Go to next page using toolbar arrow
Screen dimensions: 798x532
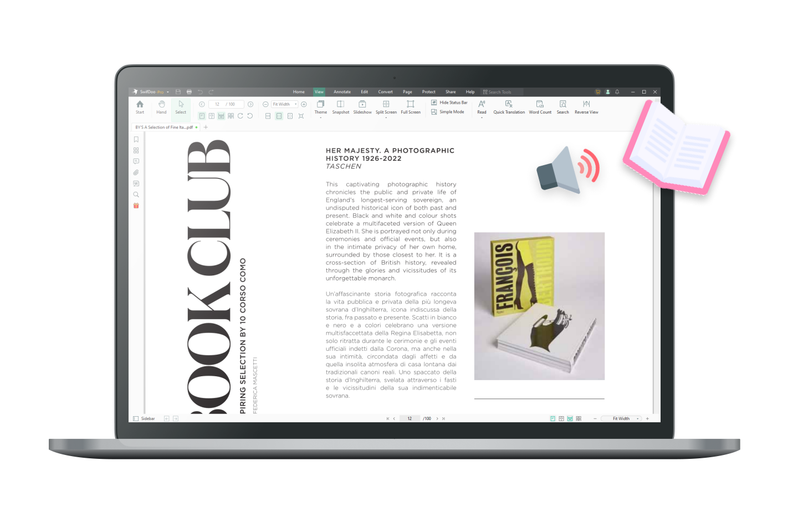tap(250, 104)
